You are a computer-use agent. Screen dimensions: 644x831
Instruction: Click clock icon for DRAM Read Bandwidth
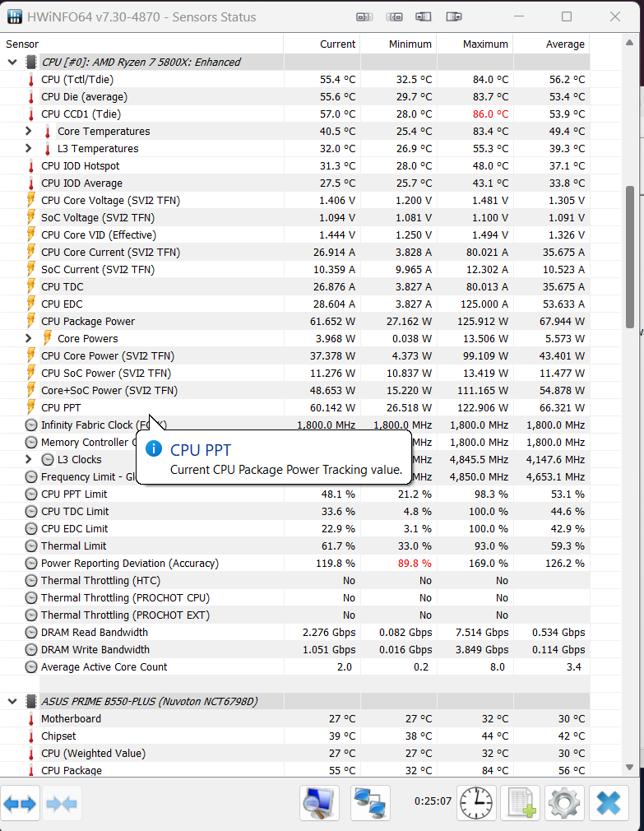click(31, 632)
